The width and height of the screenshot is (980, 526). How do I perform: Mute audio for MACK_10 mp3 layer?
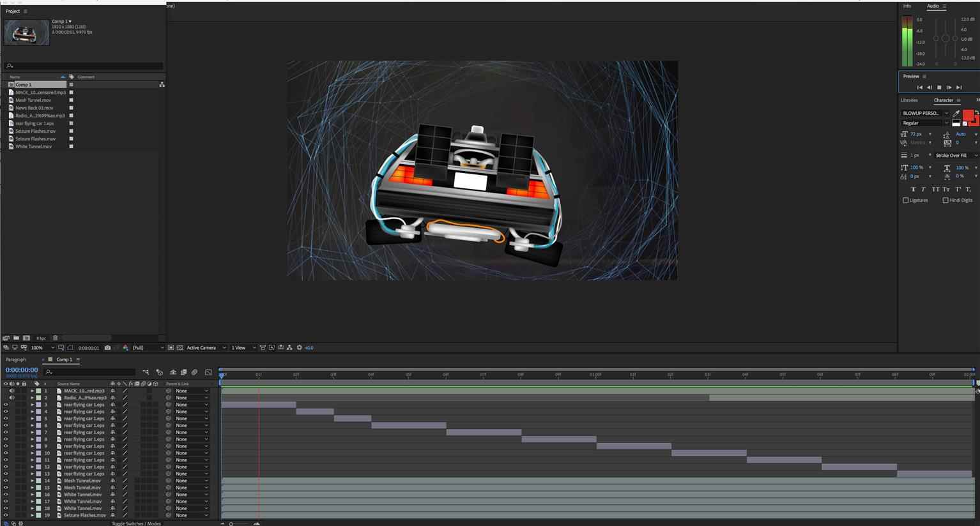click(x=11, y=391)
